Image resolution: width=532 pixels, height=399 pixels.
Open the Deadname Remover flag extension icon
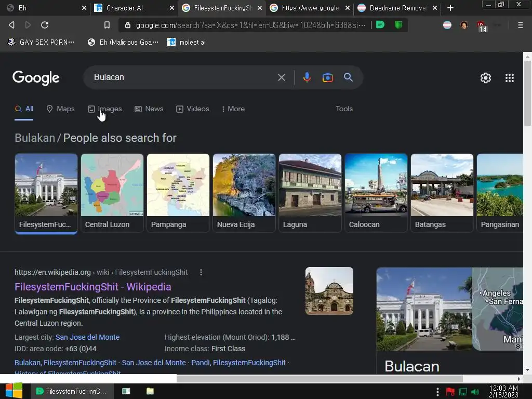(447, 25)
